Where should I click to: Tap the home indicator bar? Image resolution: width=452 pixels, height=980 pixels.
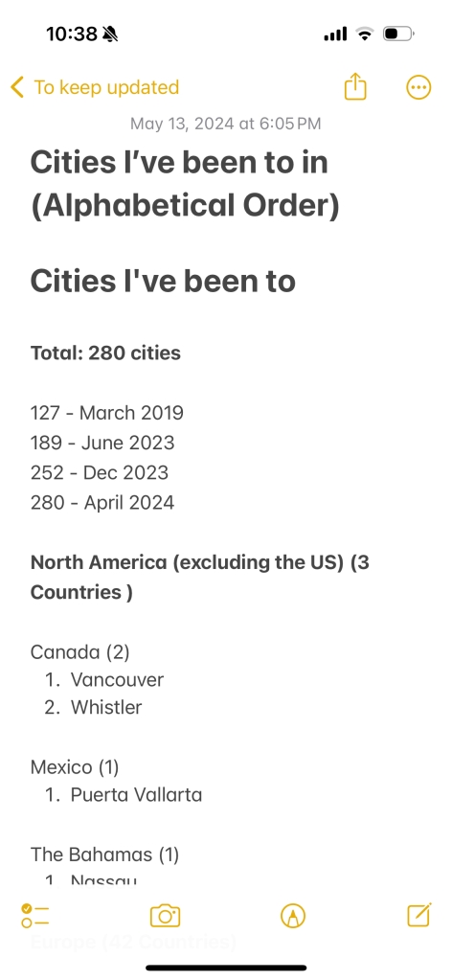[226, 968]
